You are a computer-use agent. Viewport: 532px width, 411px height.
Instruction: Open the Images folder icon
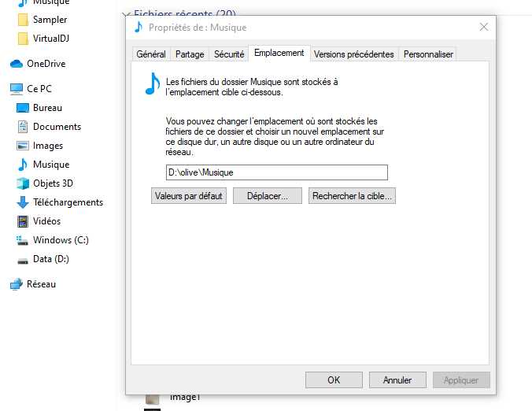coord(23,146)
